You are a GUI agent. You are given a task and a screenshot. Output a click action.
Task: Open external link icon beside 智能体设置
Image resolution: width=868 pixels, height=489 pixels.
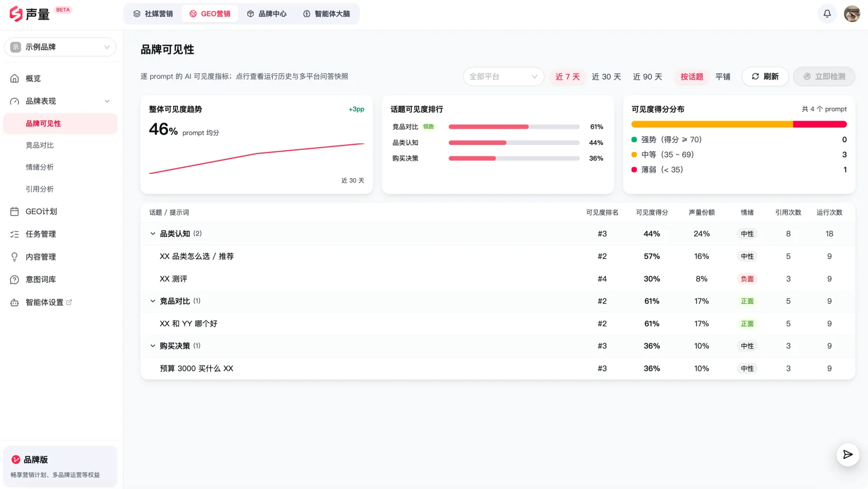click(69, 302)
